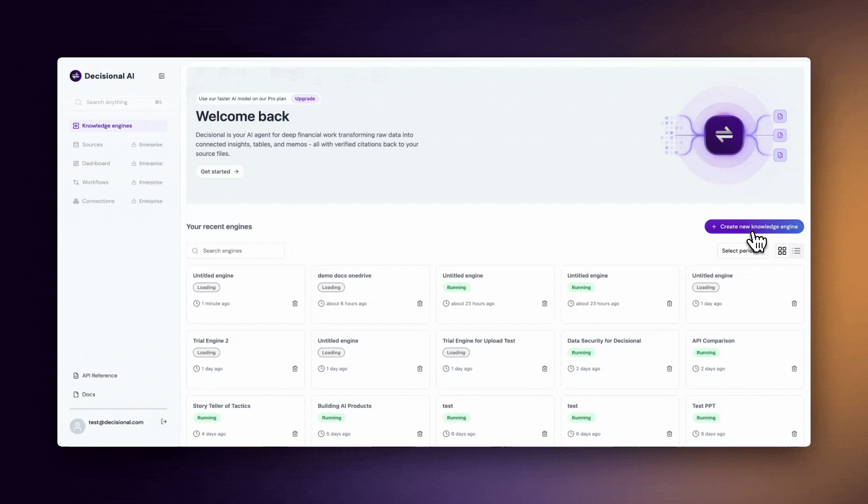The image size is (868, 504).
Task: Open the Dashboard section
Action: [96, 163]
